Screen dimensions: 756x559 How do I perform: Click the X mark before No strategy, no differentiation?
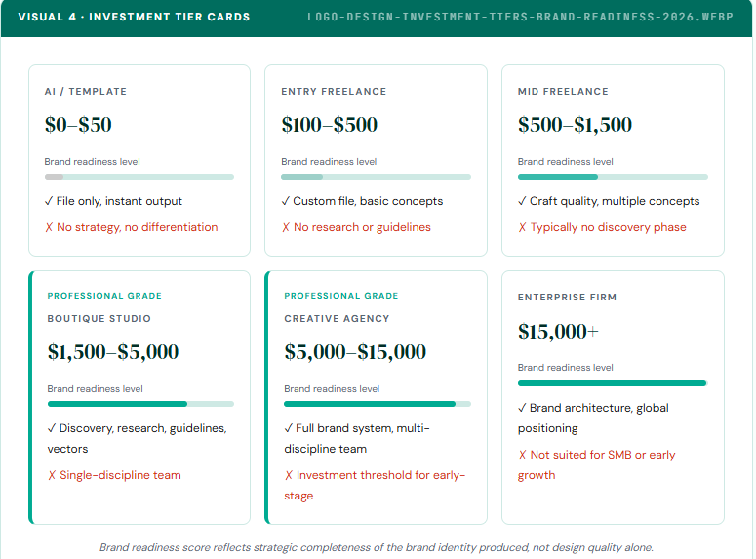49,227
